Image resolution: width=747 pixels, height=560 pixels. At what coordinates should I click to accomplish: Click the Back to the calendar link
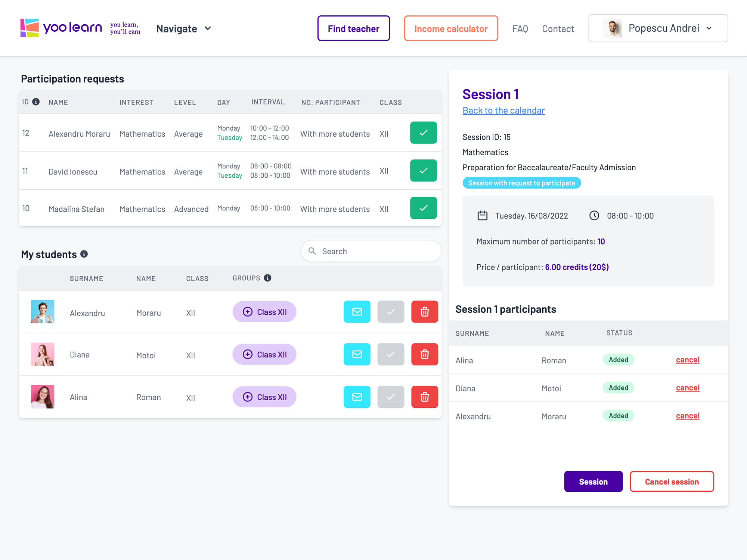coord(503,111)
